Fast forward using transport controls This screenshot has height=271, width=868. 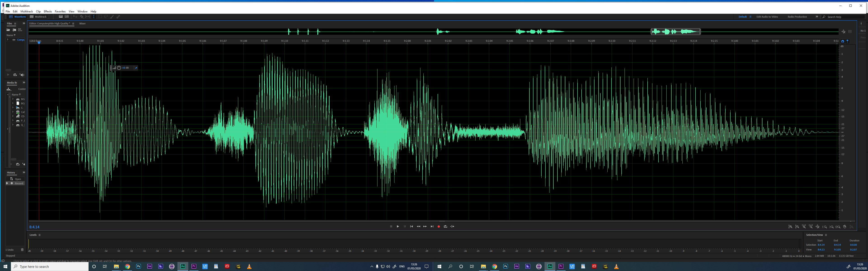(425, 227)
